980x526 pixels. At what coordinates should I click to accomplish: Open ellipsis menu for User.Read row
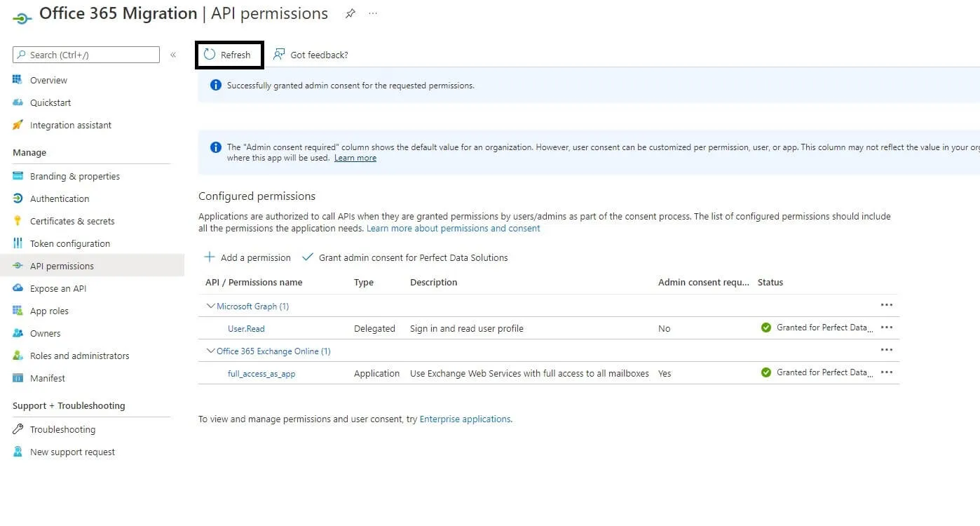coord(887,328)
